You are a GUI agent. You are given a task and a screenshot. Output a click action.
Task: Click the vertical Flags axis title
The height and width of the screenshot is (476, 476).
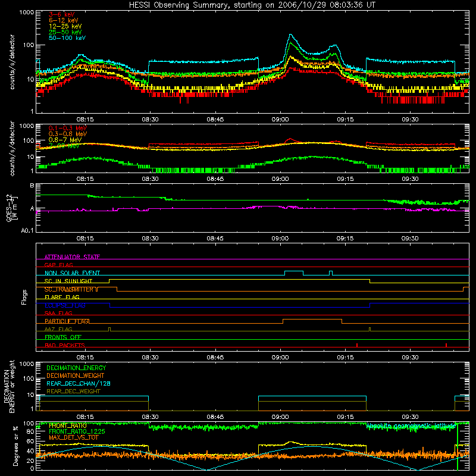(24, 297)
